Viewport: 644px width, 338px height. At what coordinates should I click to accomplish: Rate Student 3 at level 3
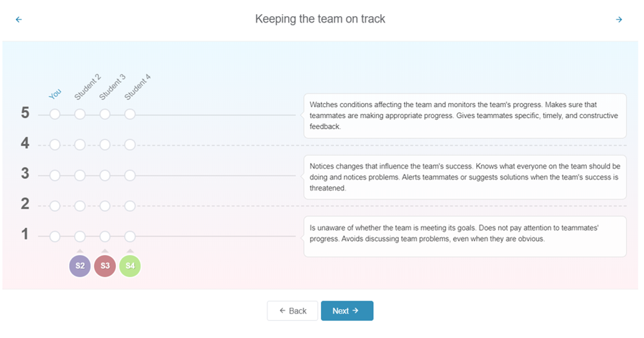[x=105, y=176]
